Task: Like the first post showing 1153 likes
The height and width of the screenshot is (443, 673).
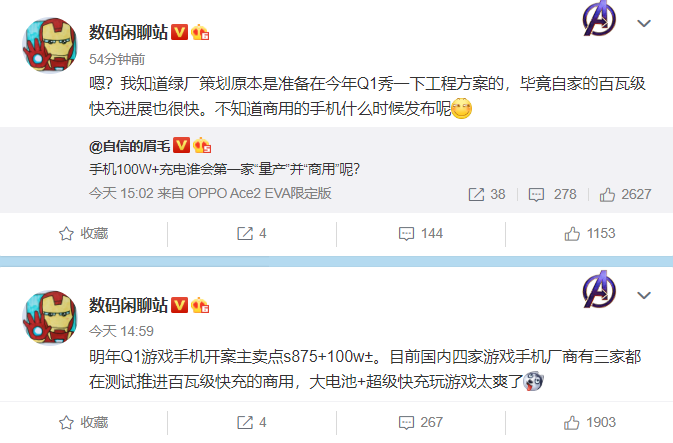Action: click(x=589, y=234)
